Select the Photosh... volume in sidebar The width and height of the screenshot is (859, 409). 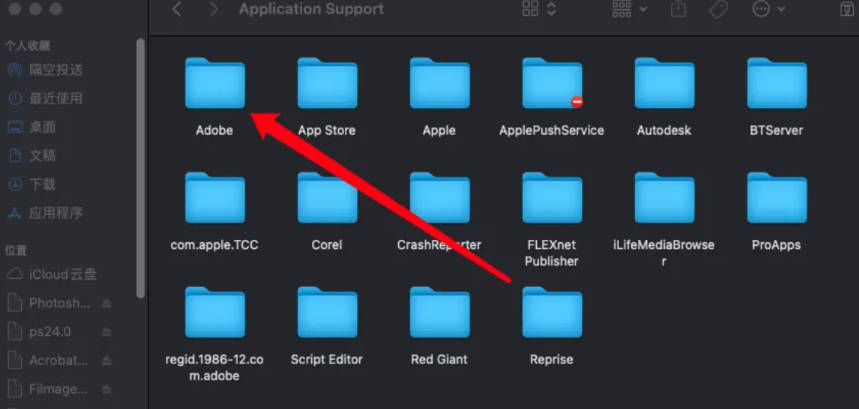[x=50, y=303]
